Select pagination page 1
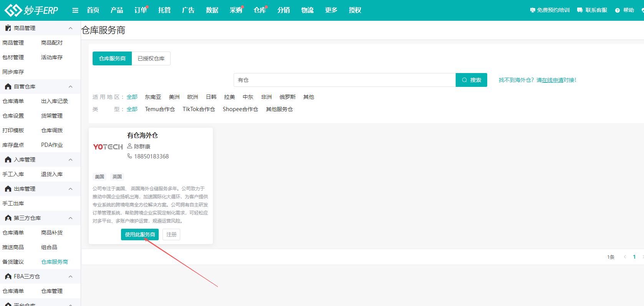This screenshot has width=644, height=306. pyautogui.click(x=634, y=257)
